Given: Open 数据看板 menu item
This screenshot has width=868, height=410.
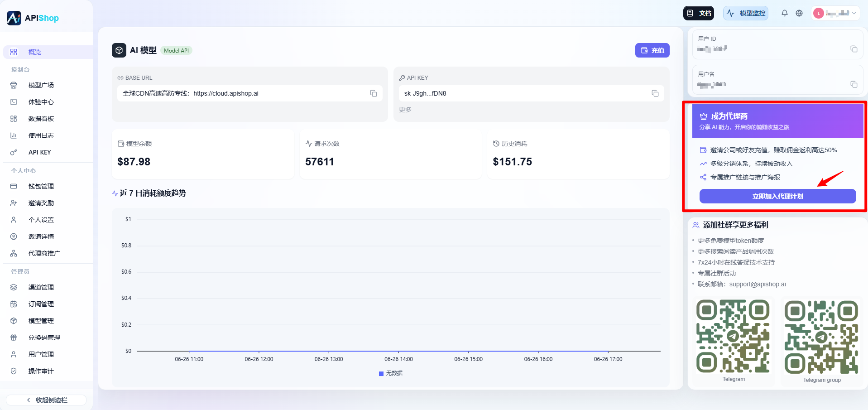Looking at the screenshot, I should (48, 119).
